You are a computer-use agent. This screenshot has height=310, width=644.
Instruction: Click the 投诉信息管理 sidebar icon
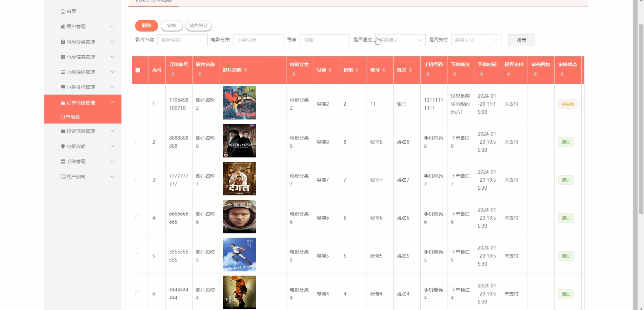coord(63,131)
